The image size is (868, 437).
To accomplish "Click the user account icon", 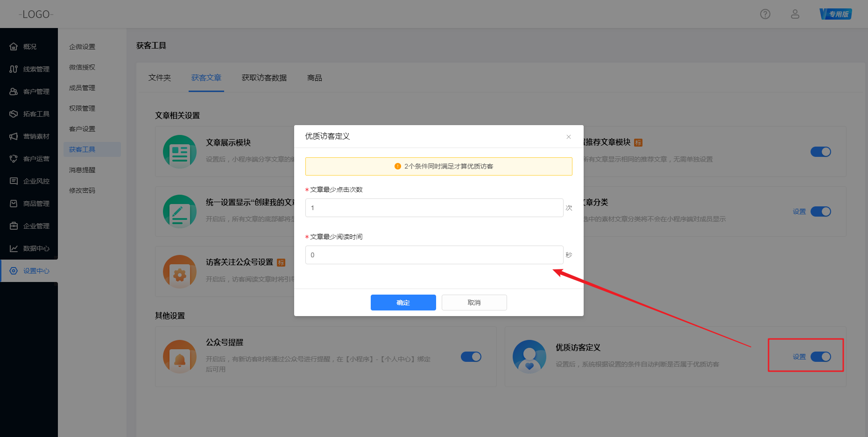I will pos(795,14).
